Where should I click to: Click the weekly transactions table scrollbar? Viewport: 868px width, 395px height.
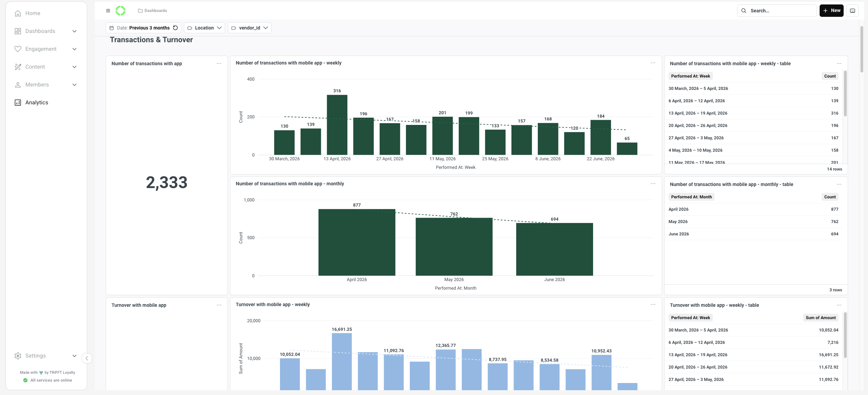845,93
